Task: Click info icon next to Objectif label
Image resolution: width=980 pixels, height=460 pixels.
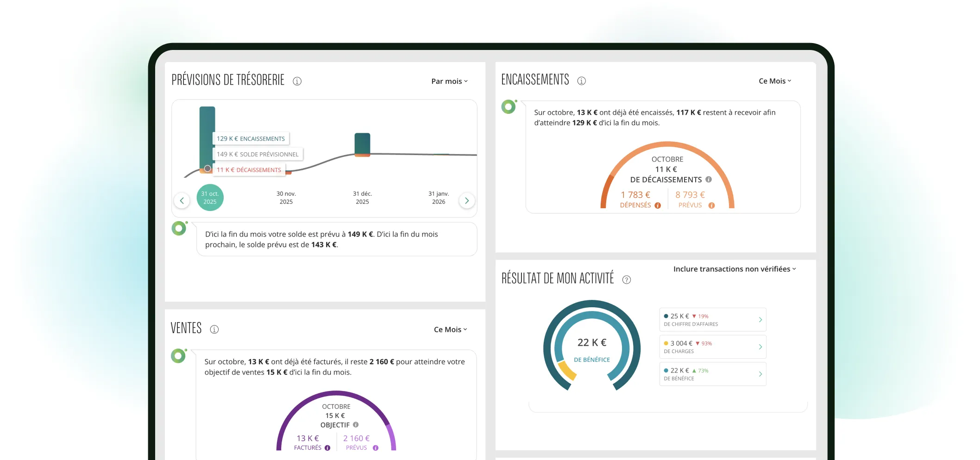Action: (356, 425)
